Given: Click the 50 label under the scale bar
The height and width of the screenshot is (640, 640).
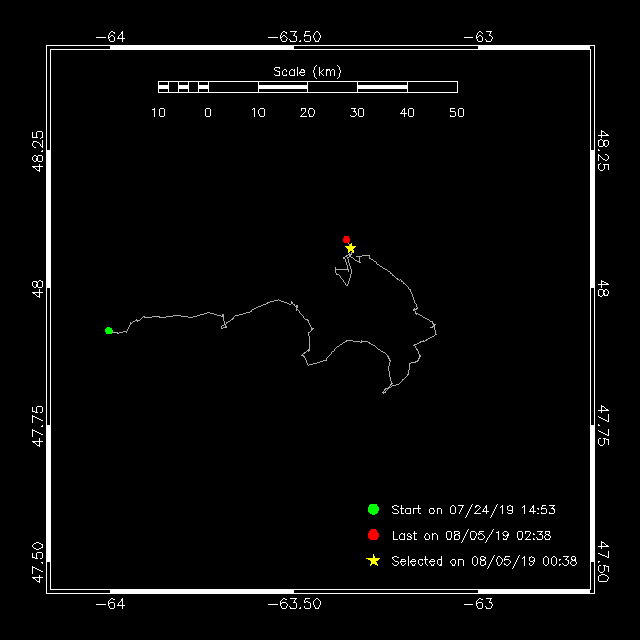Looking at the screenshot, I should pyautogui.click(x=456, y=112).
